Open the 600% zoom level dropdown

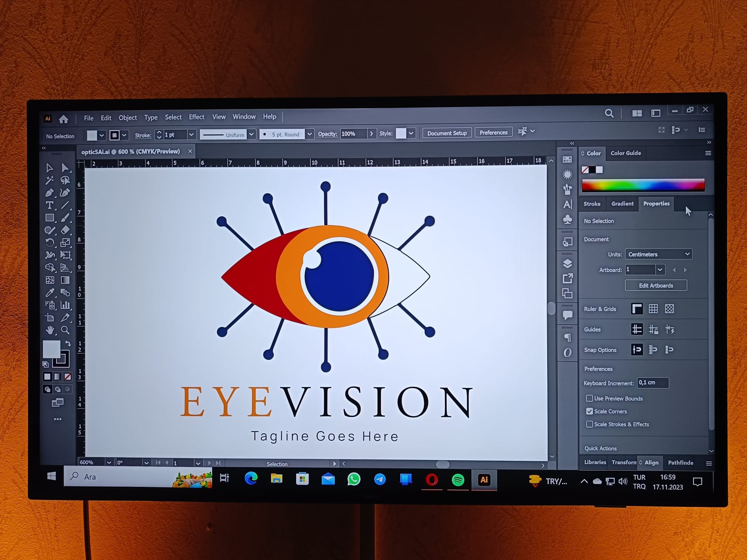pos(109,462)
